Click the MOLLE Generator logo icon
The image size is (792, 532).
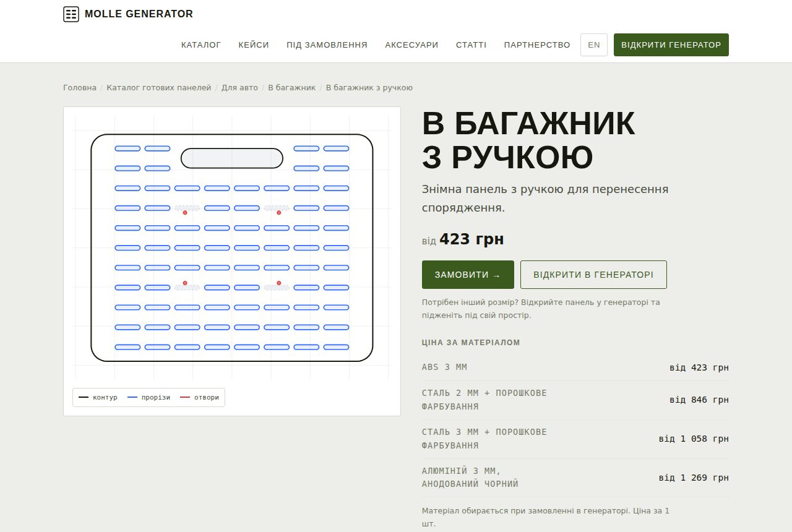point(71,14)
